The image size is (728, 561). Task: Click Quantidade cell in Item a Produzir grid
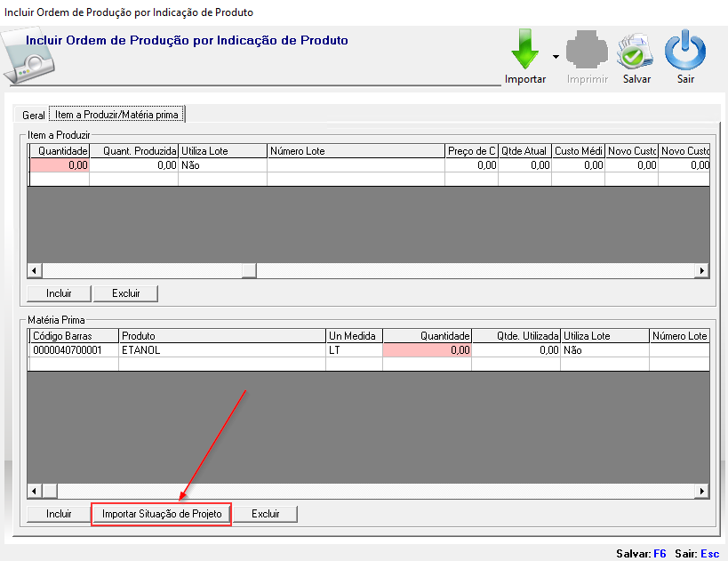click(60, 165)
